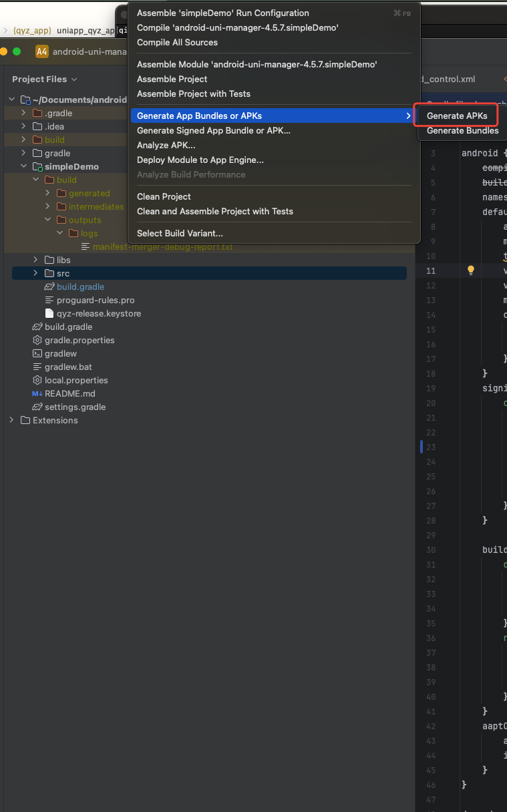Click the src folder icon

tap(49, 273)
